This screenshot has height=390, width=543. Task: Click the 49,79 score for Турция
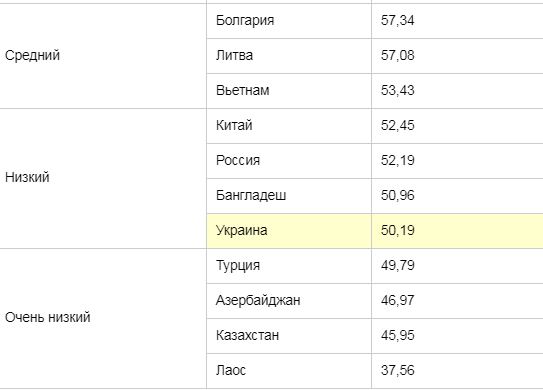click(398, 265)
